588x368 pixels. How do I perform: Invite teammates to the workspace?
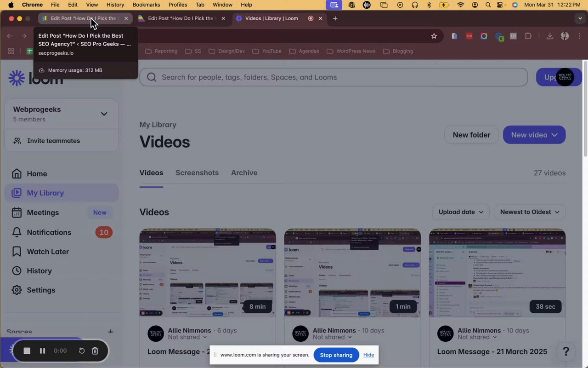point(62,141)
